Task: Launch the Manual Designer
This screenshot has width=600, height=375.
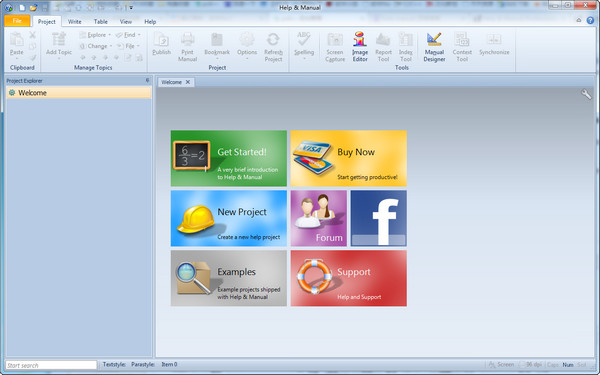Action: [434, 46]
